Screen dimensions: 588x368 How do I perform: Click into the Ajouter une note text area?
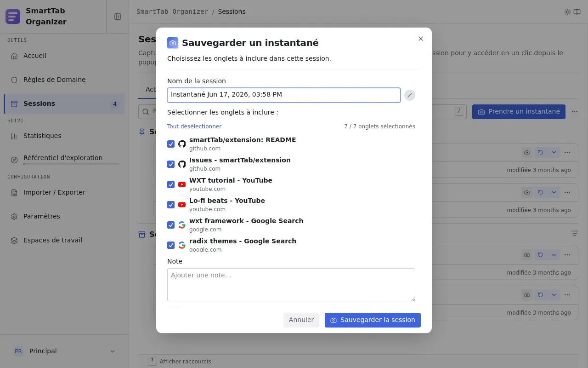click(291, 285)
